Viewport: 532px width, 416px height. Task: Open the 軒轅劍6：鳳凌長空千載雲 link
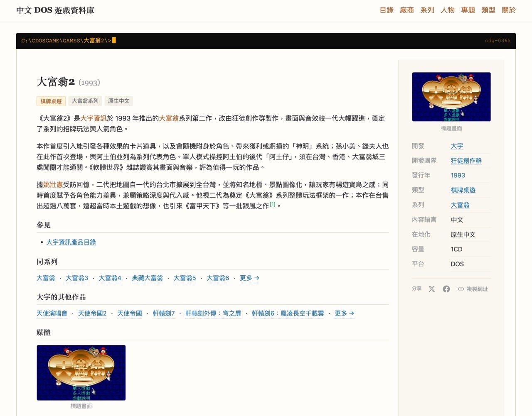[x=288, y=313]
